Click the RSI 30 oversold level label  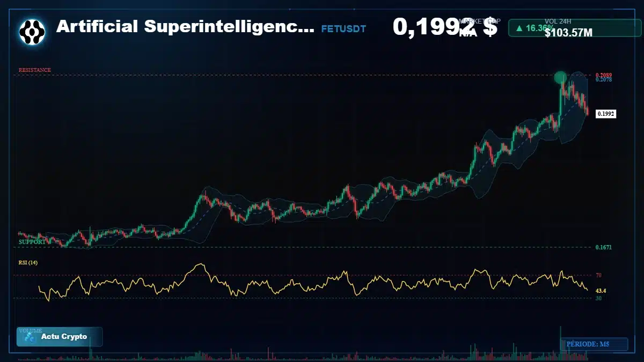coord(598,298)
